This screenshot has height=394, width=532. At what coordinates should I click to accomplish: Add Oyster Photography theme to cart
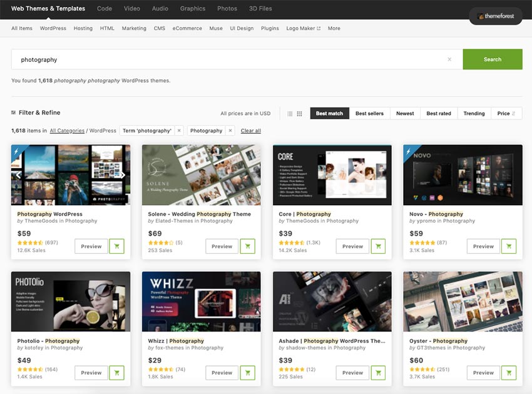(509, 373)
